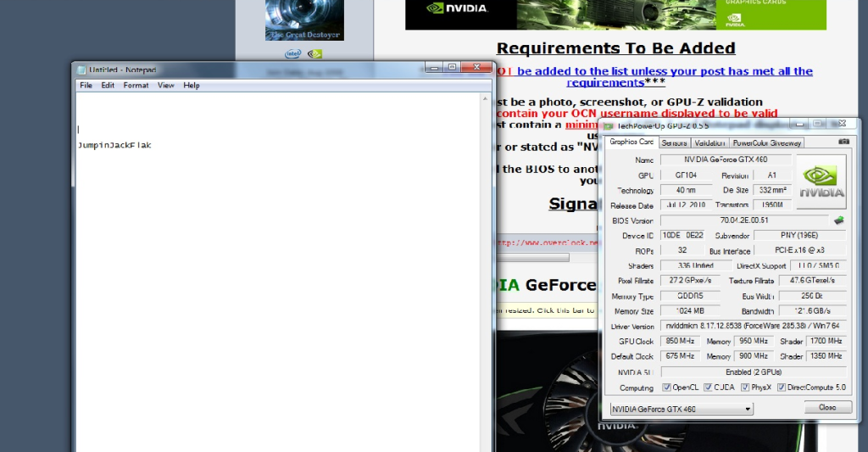Click the Requirements To Be Added heading
This screenshot has height=452, width=868.
[615, 48]
